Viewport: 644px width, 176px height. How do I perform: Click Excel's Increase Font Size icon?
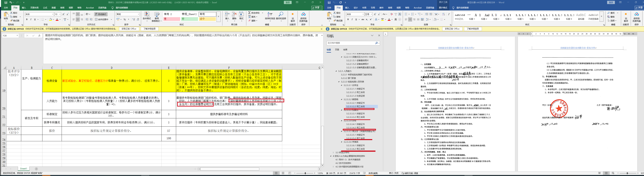(x=63, y=14)
